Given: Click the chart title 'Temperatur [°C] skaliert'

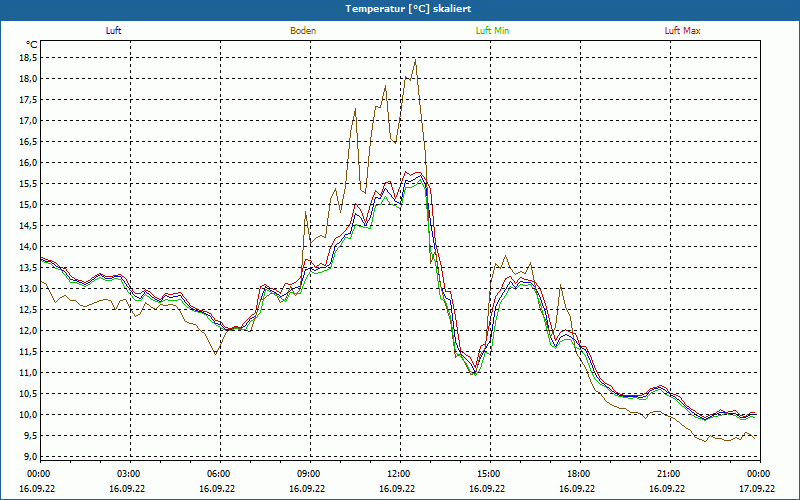Looking at the screenshot, I should point(408,9).
